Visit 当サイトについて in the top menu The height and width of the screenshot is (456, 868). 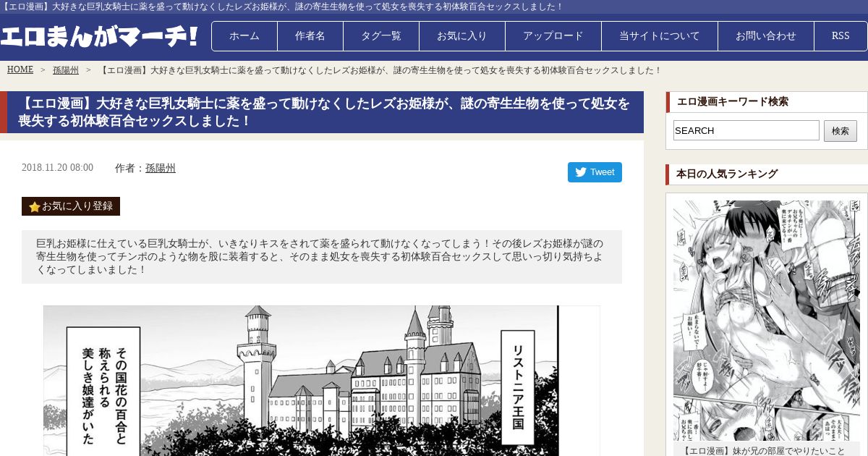(660, 36)
